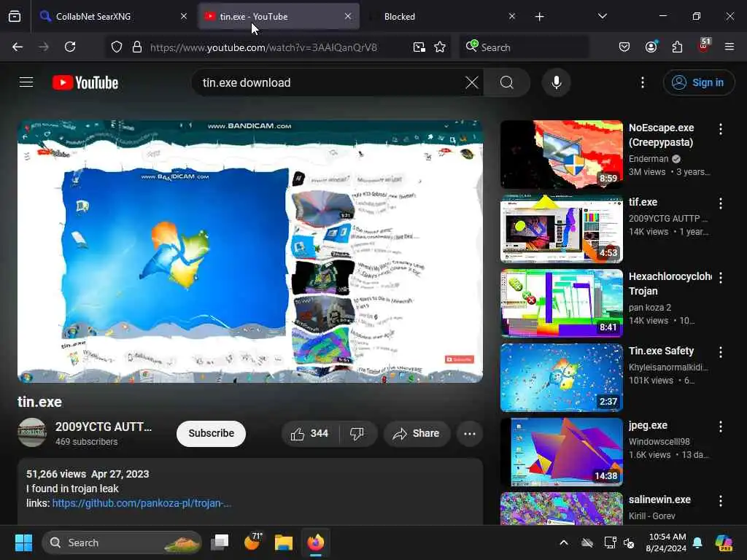Image resolution: width=747 pixels, height=560 pixels.
Task: Open YouTube settings three-dot menu
Action: pyautogui.click(x=642, y=82)
